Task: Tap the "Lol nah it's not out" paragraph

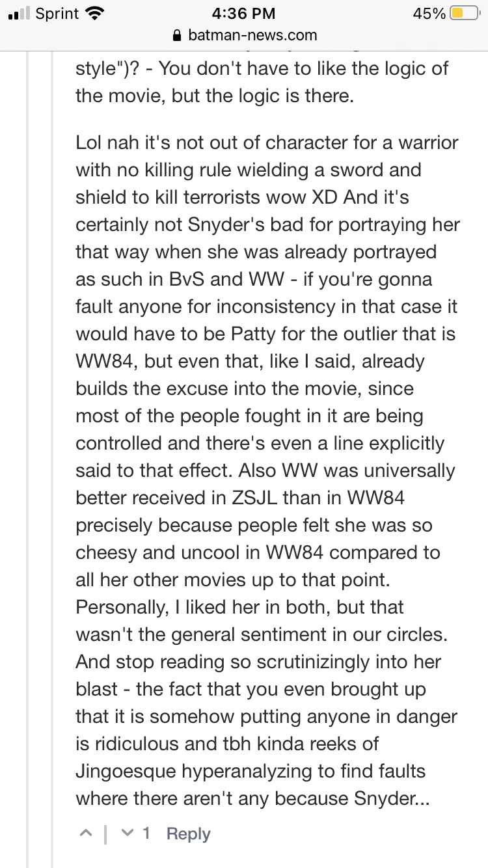Action: pos(268,470)
